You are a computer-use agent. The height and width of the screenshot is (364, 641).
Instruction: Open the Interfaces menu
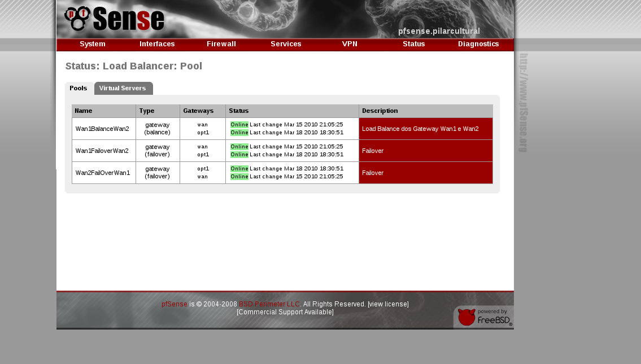click(x=157, y=44)
